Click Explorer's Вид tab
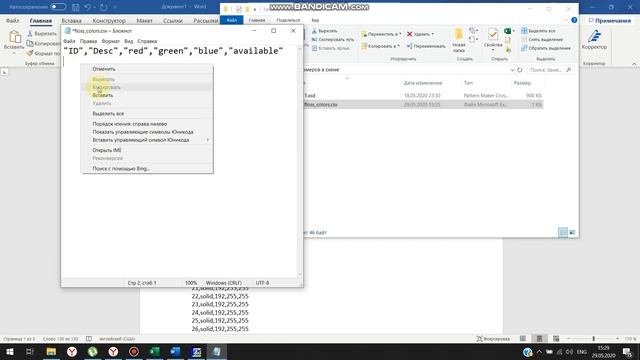Screen dimensions: 640x360 [315, 20]
